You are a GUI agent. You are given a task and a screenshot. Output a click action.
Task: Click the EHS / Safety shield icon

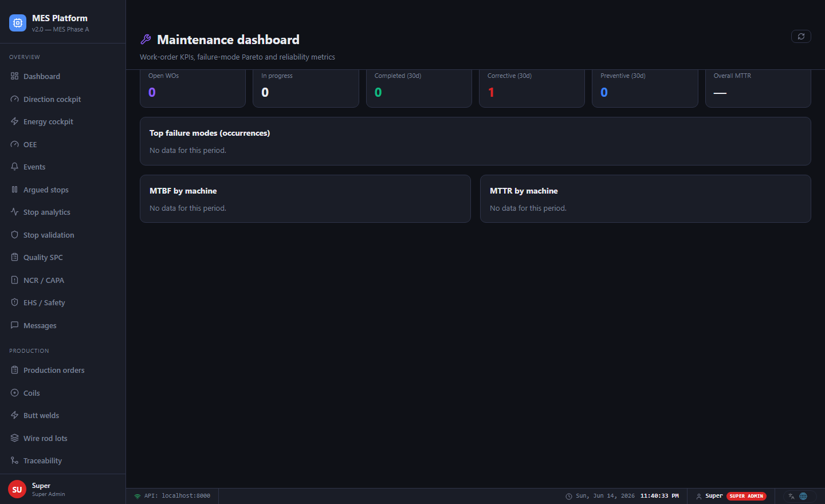[14, 302]
